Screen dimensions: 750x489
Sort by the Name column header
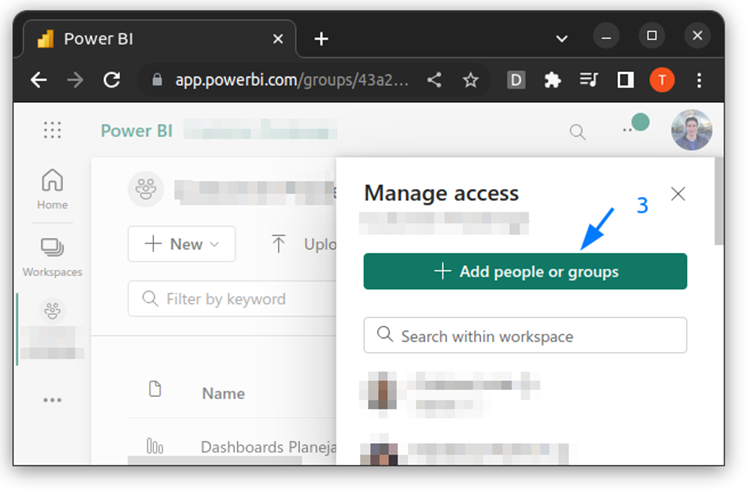(x=223, y=393)
